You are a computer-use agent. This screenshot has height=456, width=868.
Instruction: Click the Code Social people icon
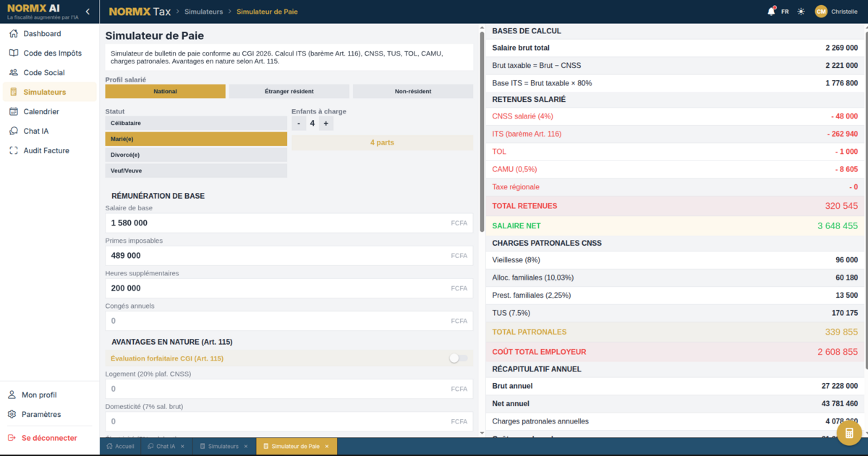pos(12,73)
